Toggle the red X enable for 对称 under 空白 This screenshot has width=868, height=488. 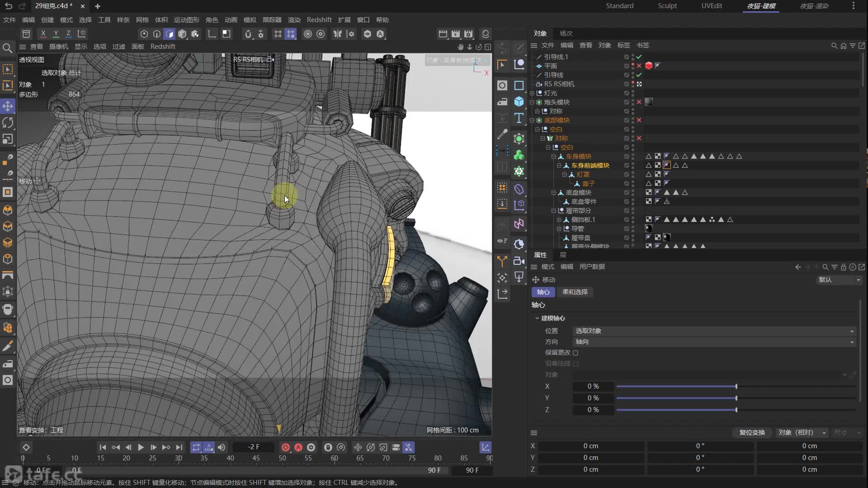click(x=639, y=138)
